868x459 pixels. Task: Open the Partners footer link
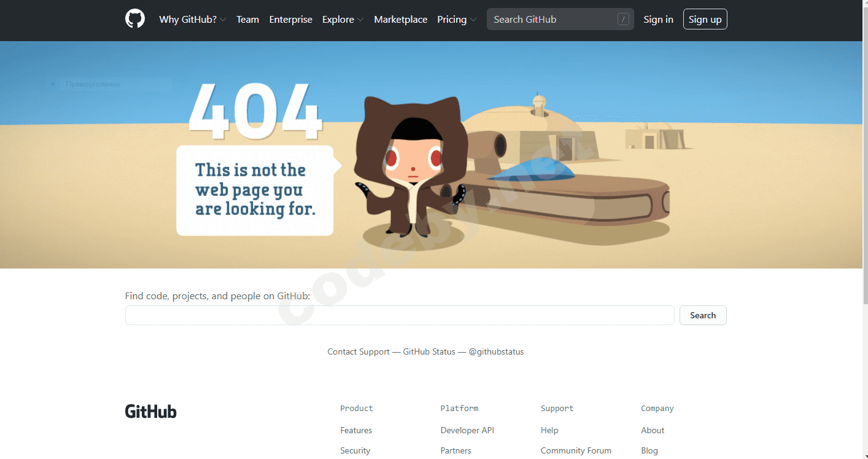pos(456,451)
